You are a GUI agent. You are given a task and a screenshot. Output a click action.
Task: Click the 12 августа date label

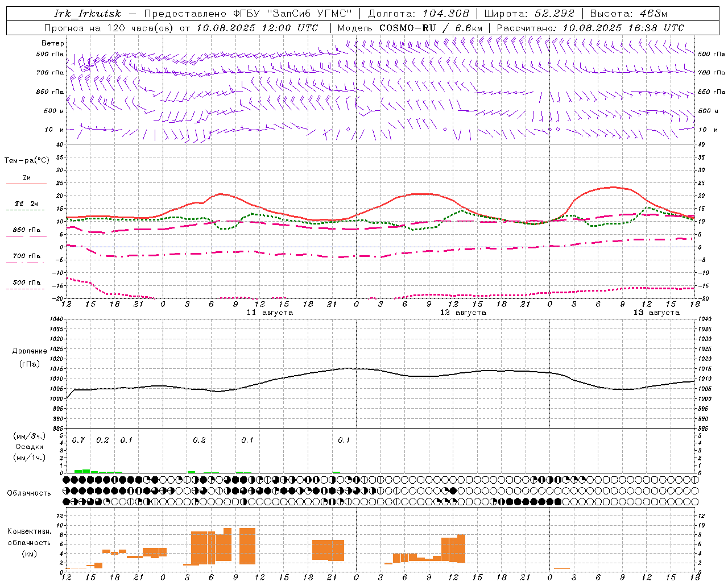[463, 313]
